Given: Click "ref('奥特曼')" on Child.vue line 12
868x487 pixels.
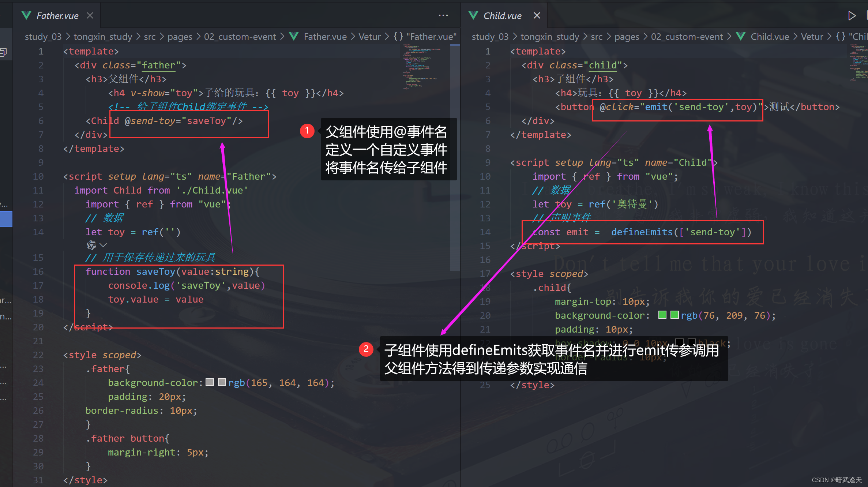Looking at the screenshot, I should click(x=623, y=204).
